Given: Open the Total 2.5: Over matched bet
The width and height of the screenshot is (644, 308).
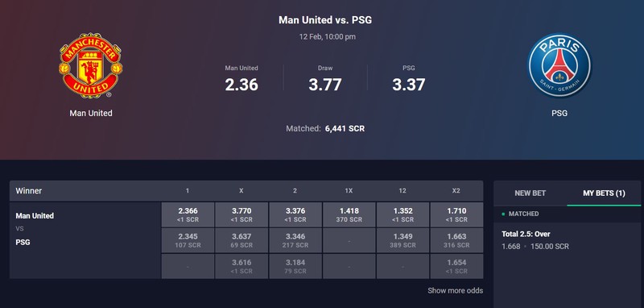Looking at the screenshot, I should [567, 240].
